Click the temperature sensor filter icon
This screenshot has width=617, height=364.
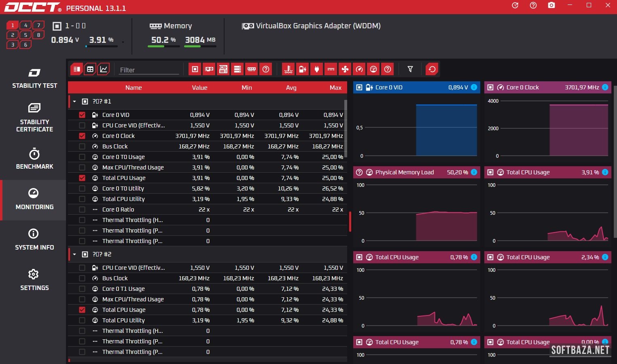tap(288, 69)
